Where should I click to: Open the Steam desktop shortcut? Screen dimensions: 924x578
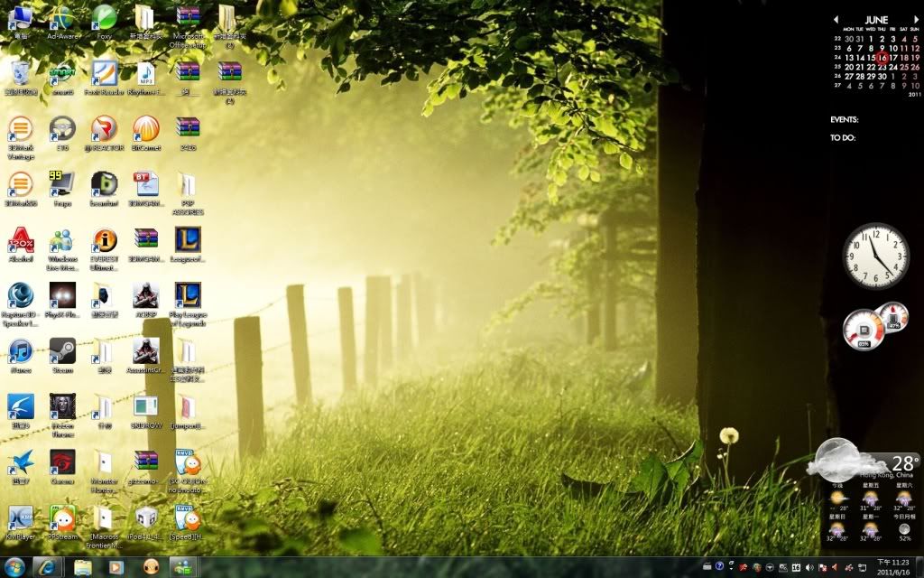click(x=62, y=350)
